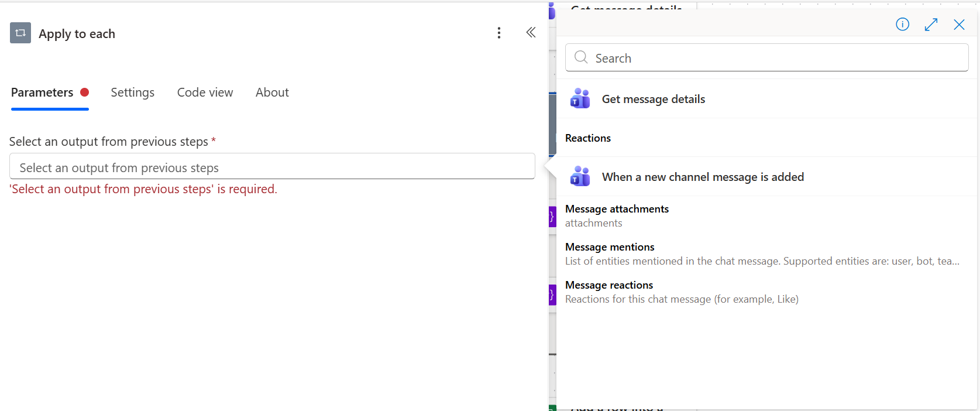Open the info icon in dynamic content
The height and width of the screenshot is (411, 980).
(x=902, y=24)
